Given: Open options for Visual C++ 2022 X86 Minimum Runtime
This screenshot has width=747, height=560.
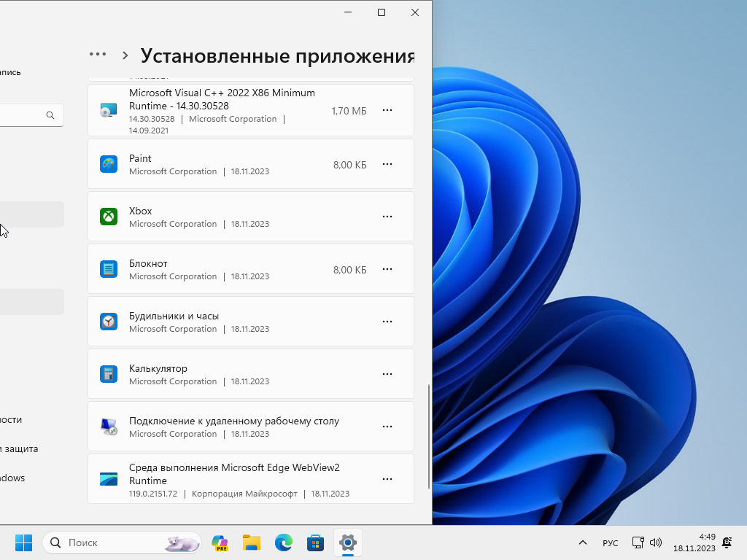Looking at the screenshot, I should [x=387, y=111].
